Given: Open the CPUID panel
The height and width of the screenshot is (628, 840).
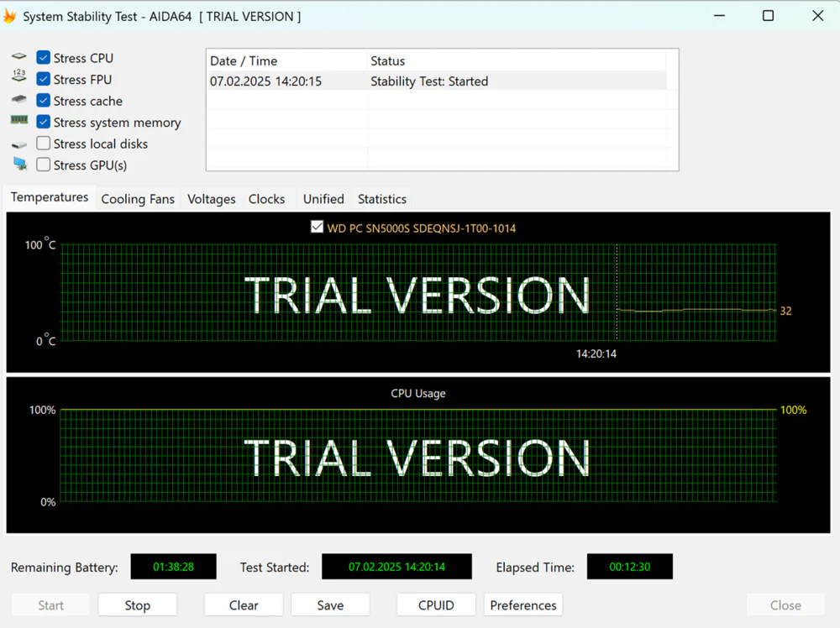Looking at the screenshot, I should click(436, 605).
